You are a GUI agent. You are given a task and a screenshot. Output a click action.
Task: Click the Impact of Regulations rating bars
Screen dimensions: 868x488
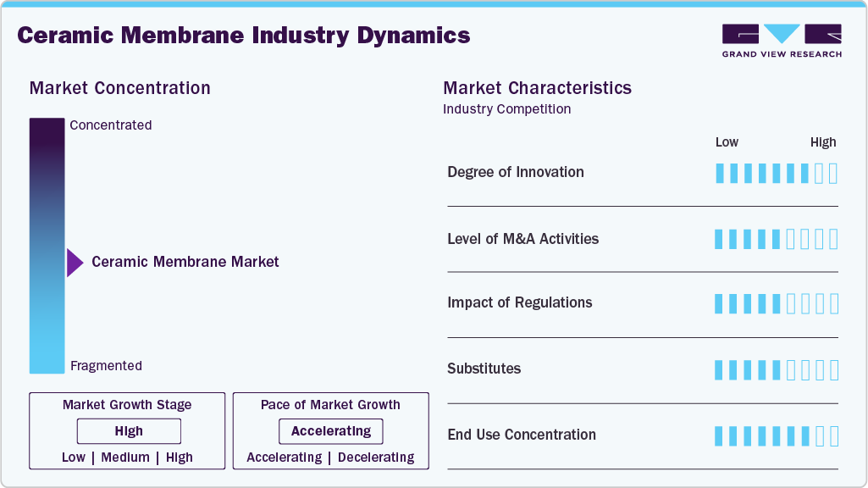pyautogui.click(x=776, y=303)
